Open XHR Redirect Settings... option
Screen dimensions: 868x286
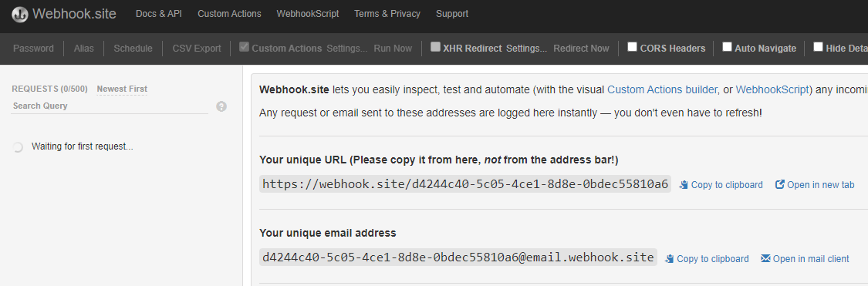526,48
